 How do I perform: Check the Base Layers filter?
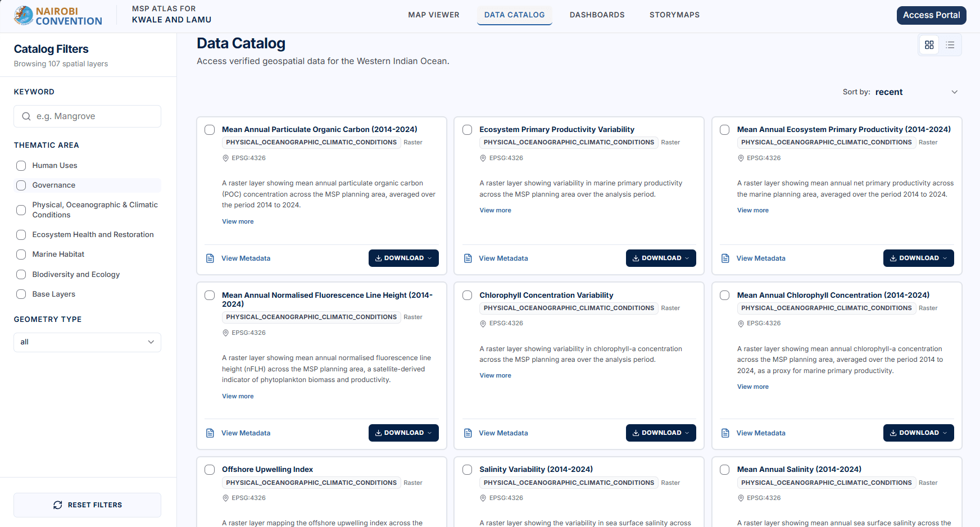21,294
